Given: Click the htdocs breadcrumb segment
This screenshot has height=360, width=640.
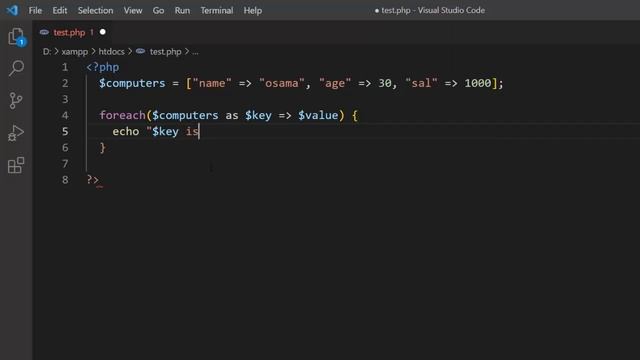Looking at the screenshot, I should pyautogui.click(x=111, y=52).
